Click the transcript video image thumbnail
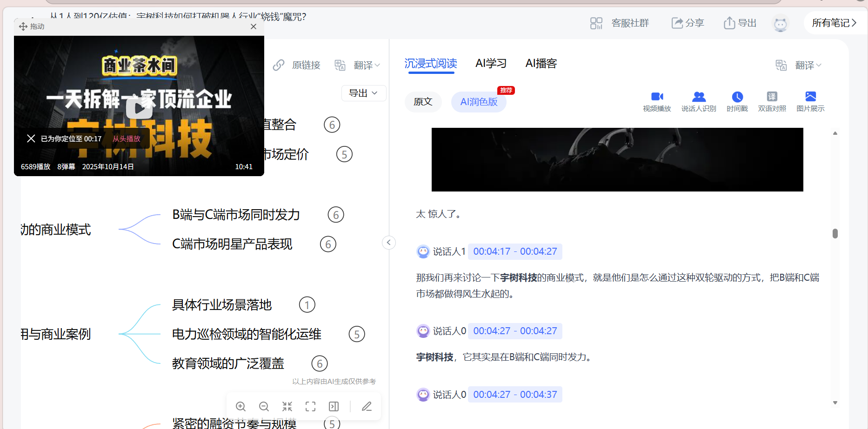 click(x=617, y=159)
